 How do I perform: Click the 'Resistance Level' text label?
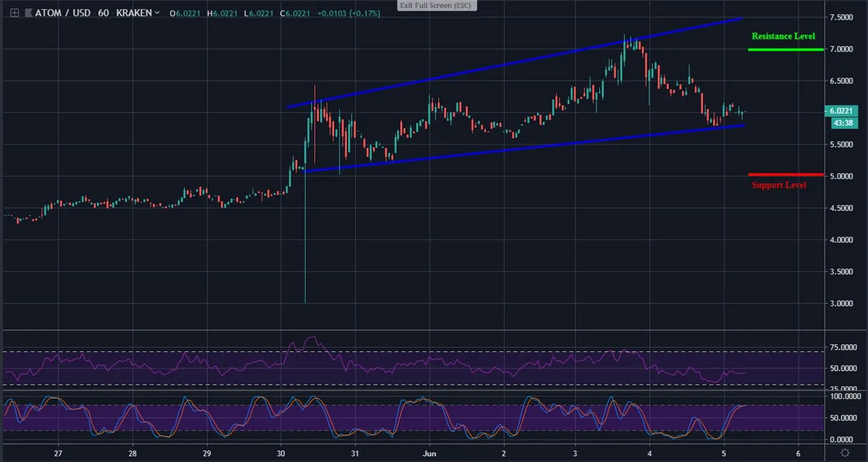pos(783,36)
